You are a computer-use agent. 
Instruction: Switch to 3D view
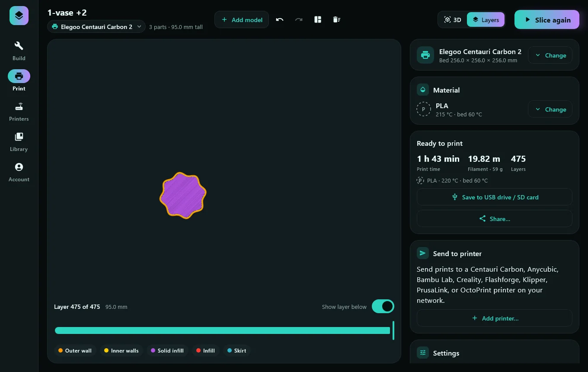pos(453,19)
